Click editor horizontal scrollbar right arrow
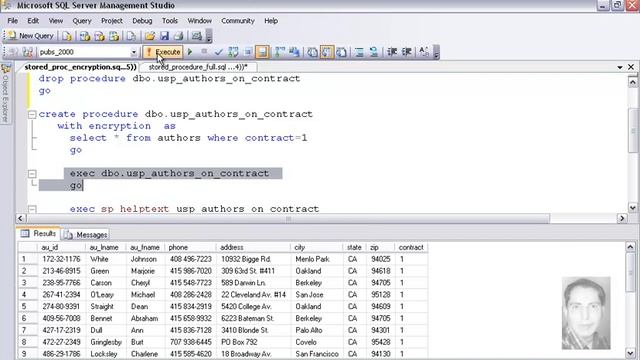Viewport: 640px width, 360px height. (622, 218)
